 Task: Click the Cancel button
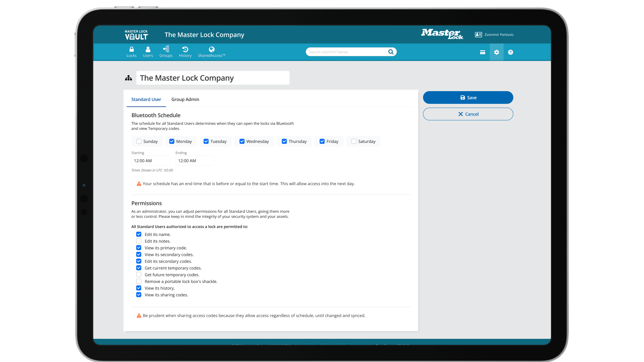468,114
